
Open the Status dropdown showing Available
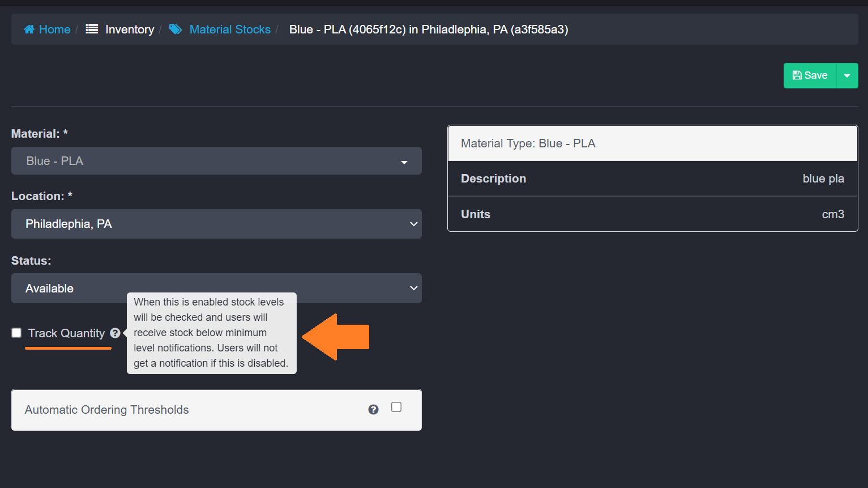pyautogui.click(x=216, y=288)
